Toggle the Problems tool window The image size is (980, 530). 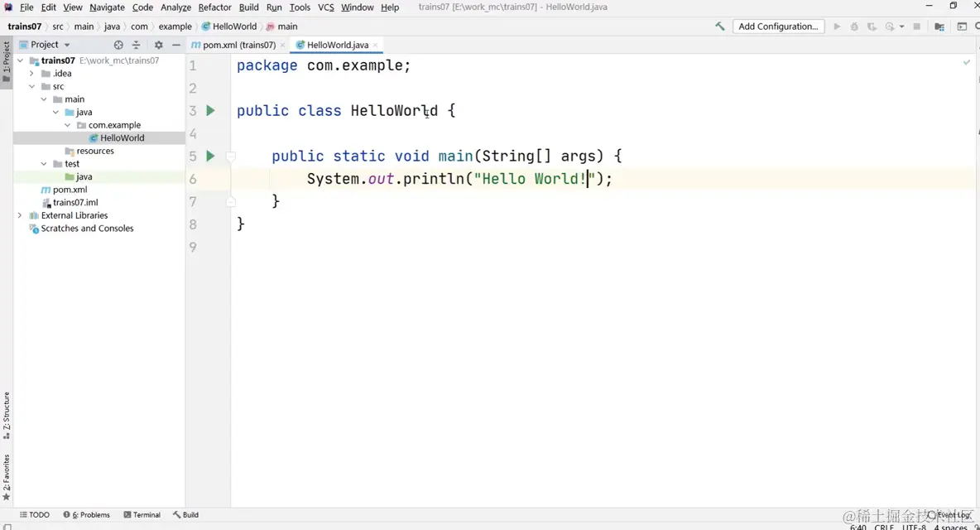pos(86,515)
